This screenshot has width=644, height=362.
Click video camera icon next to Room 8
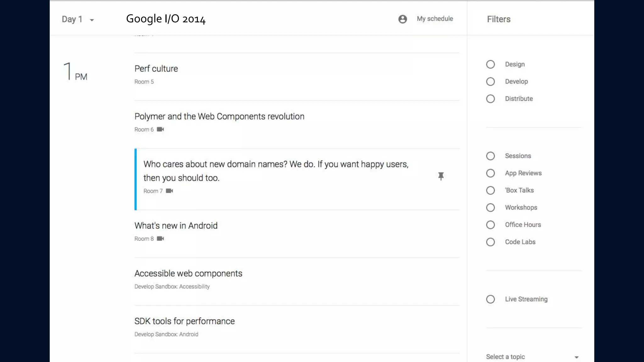point(160,239)
